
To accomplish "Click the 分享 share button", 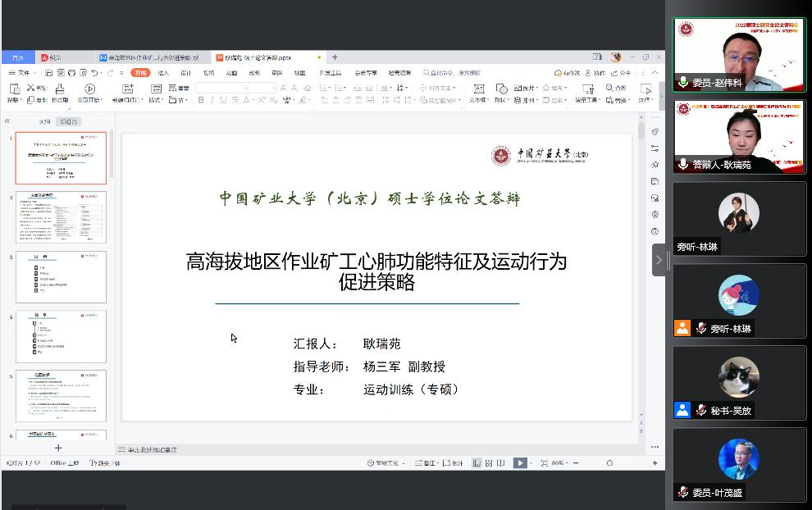I will 621,73.
